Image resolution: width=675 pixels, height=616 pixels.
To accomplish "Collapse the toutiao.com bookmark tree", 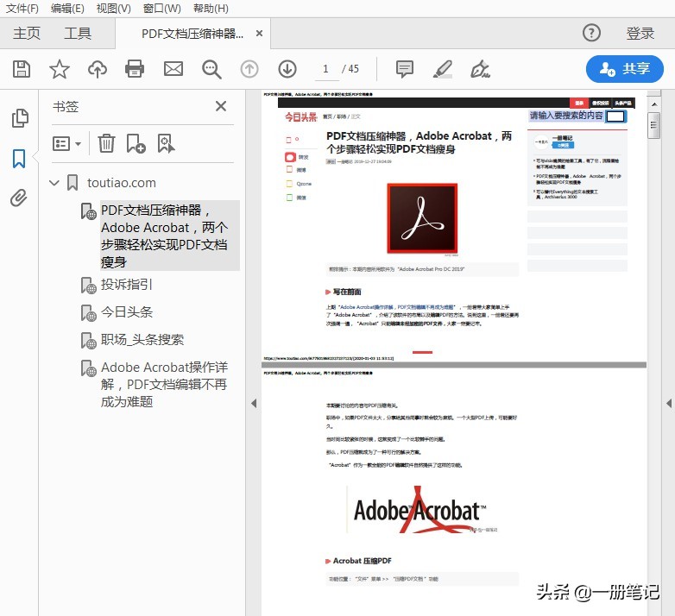I will (54, 183).
